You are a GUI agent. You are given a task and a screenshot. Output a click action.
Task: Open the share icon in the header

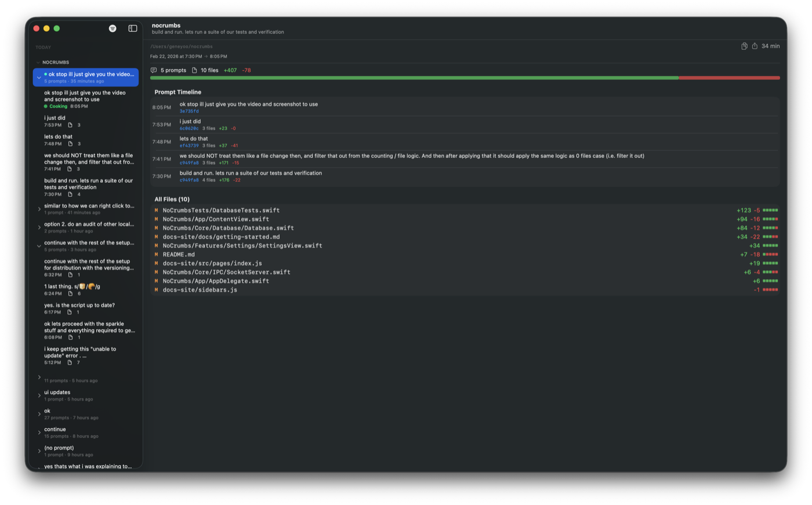click(x=755, y=46)
